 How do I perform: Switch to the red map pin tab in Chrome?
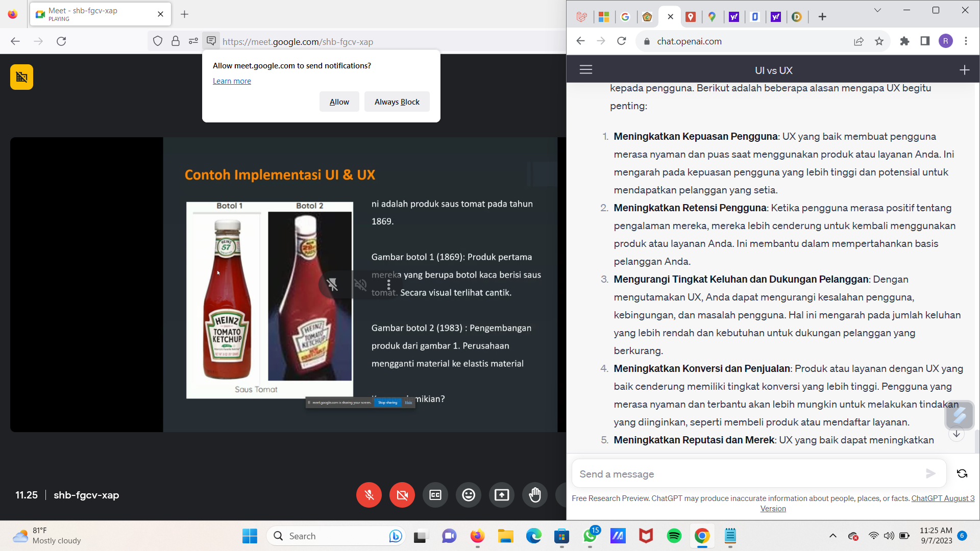691,17
